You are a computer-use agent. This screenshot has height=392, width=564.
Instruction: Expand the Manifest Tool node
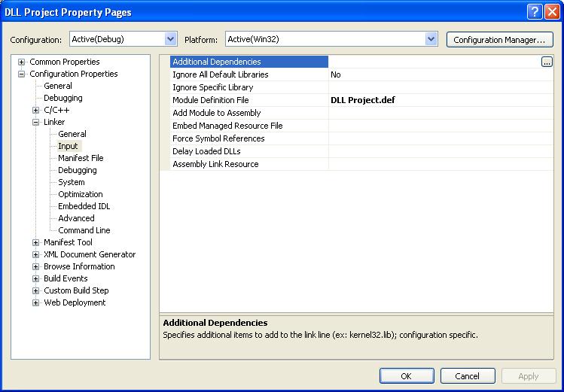tap(36, 242)
